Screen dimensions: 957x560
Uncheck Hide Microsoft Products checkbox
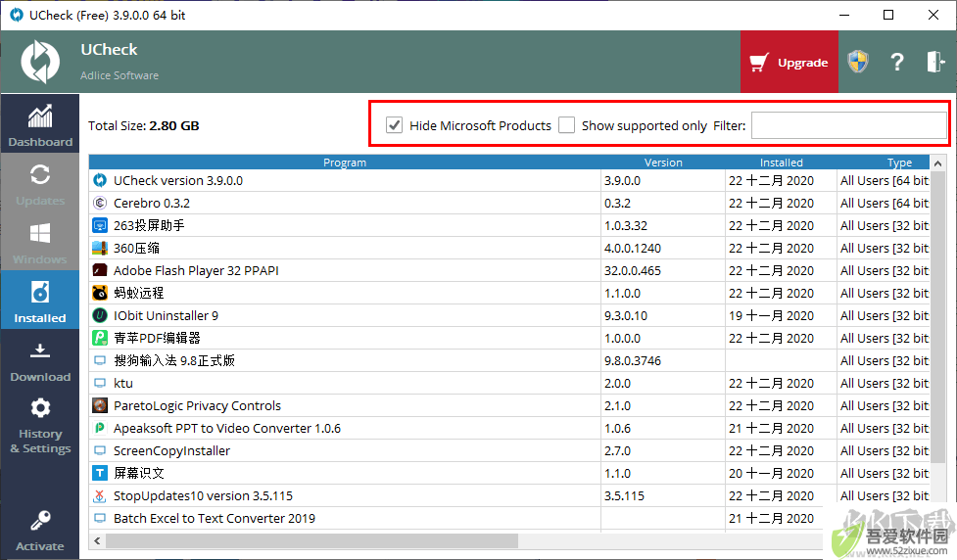coord(395,125)
